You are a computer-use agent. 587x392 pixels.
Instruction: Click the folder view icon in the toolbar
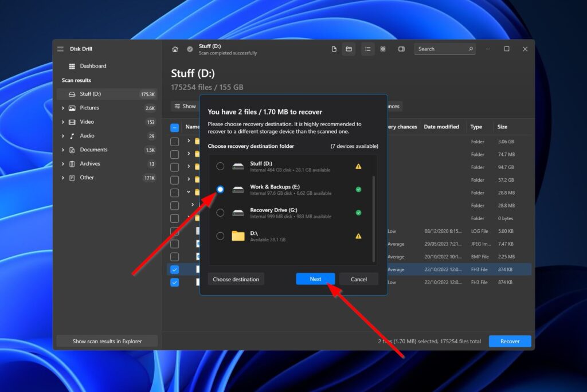click(x=349, y=49)
